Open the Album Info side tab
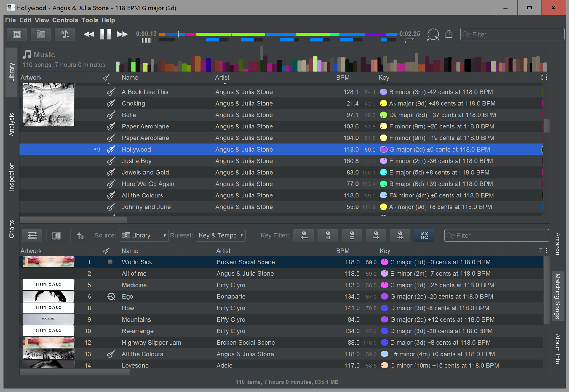Screen dimensions: 569x392 [557, 349]
